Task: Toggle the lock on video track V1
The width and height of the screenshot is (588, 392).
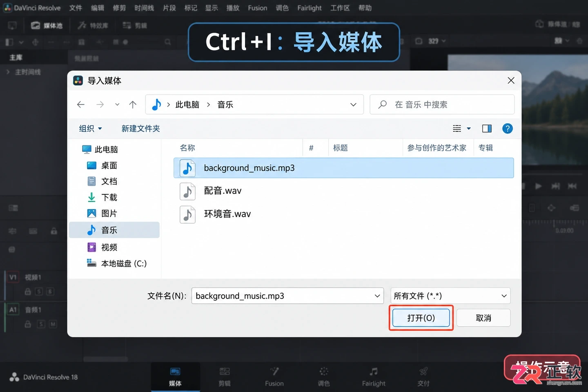Action: pos(28,292)
